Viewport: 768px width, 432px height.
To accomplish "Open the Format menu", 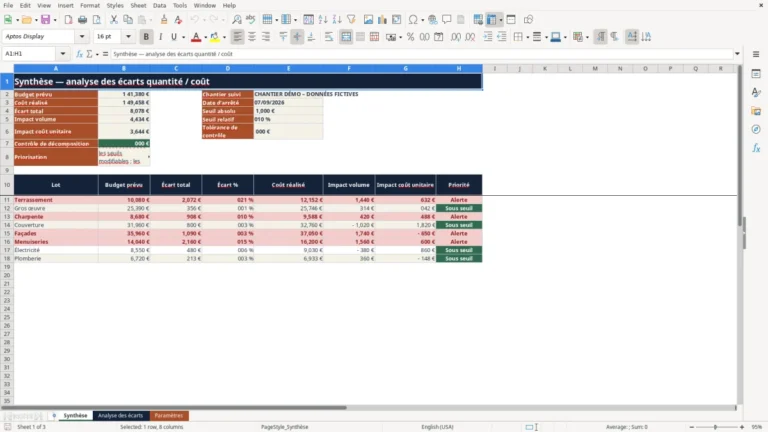I will (90, 5).
